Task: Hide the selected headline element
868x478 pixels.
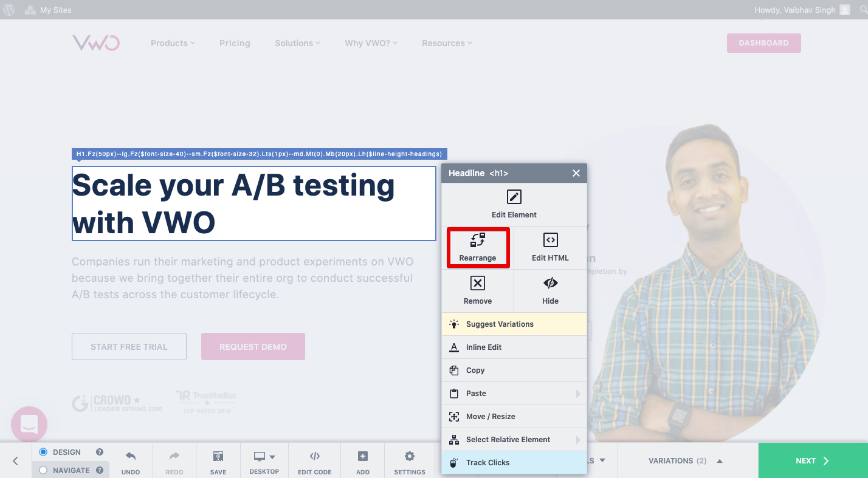Action: click(x=550, y=291)
